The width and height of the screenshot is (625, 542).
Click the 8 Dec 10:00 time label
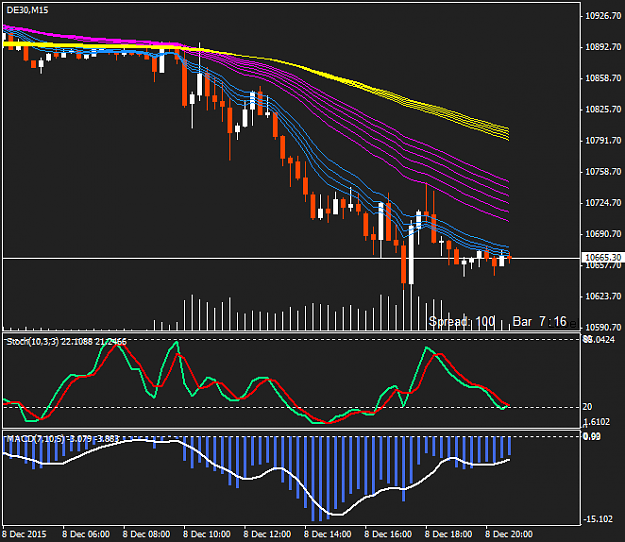point(206,534)
